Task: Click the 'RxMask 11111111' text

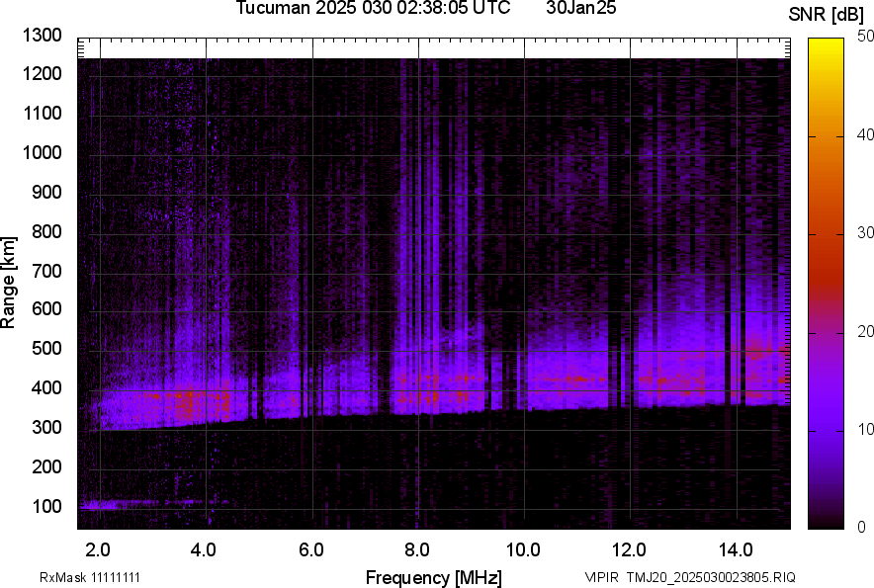Action: tap(90, 577)
